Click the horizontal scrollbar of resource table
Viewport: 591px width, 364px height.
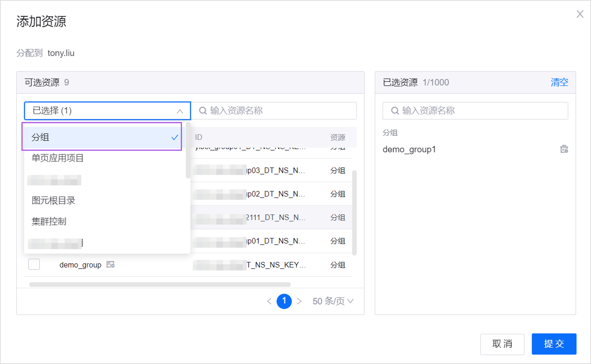tap(160, 284)
